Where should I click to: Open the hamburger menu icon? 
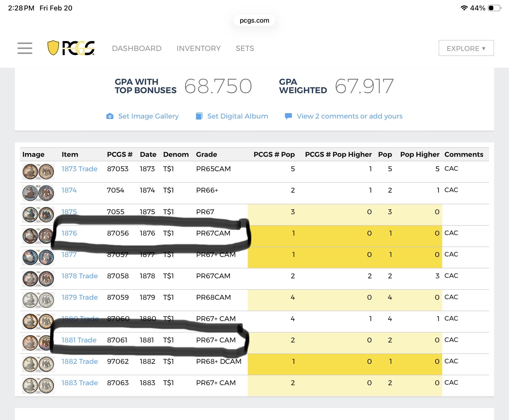click(25, 48)
